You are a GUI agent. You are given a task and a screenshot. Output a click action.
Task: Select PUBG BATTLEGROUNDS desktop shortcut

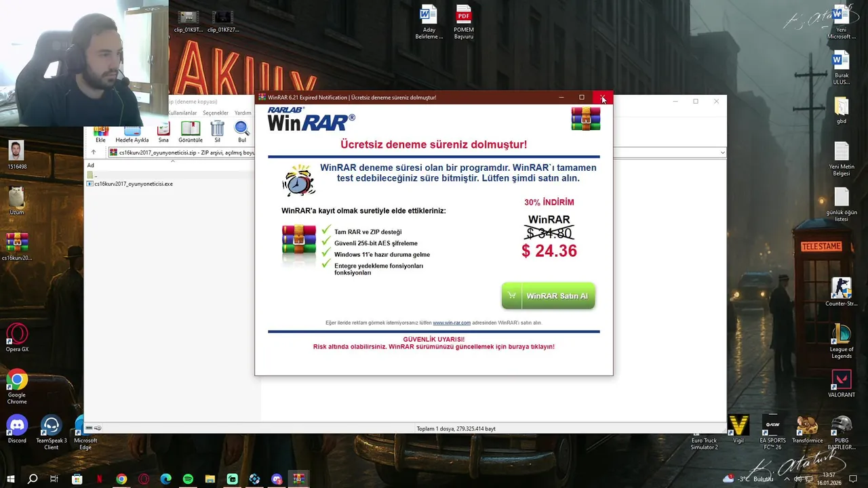pos(842,433)
